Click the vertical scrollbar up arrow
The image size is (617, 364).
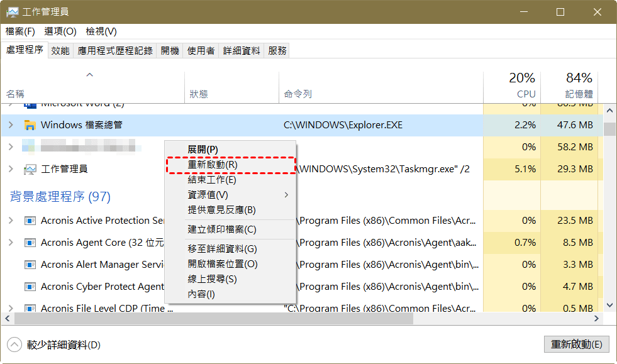(x=610, y=111)
